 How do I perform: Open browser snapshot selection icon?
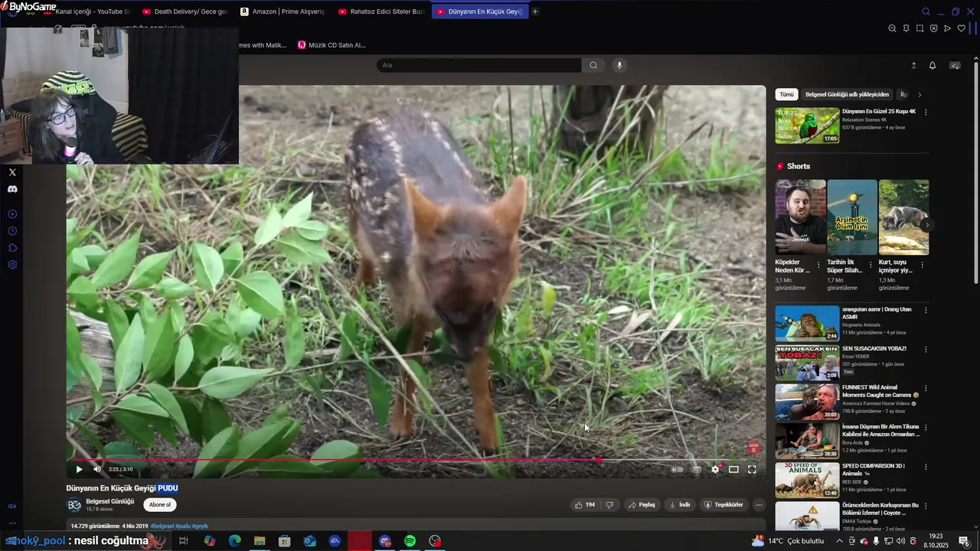click(x=920, y=28)
